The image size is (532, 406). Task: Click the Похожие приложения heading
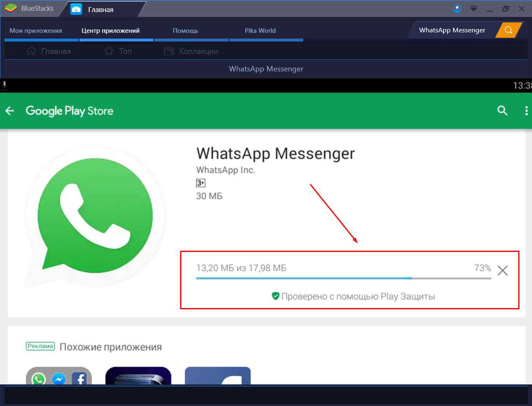(111, 347)
